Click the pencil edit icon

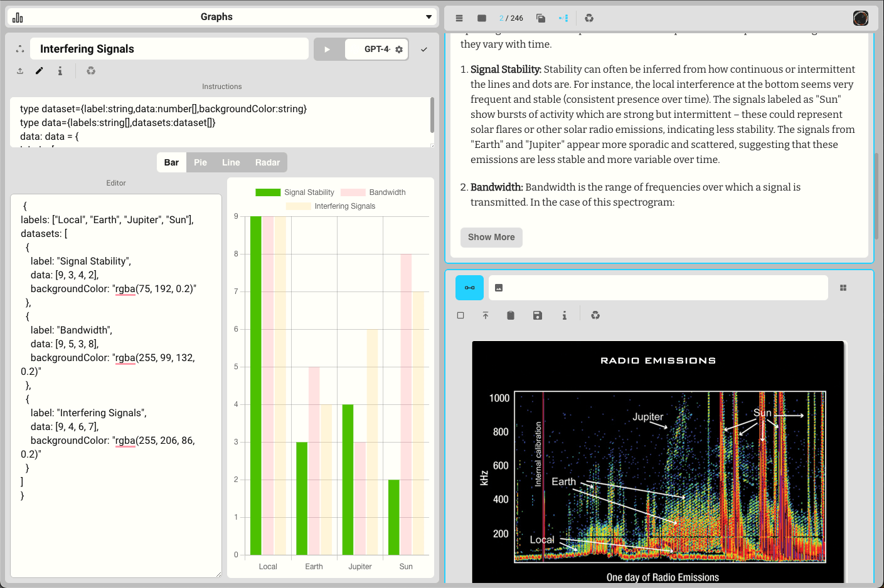[40, 71]
